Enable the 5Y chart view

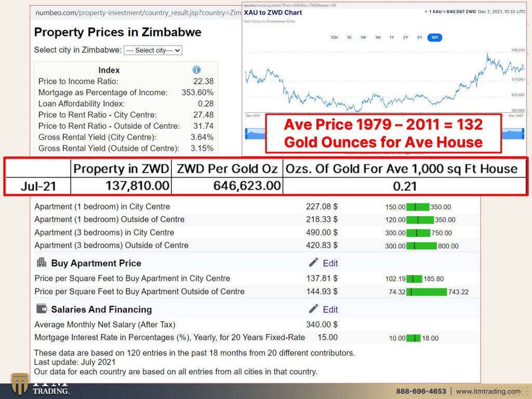[x=420, y=37]
